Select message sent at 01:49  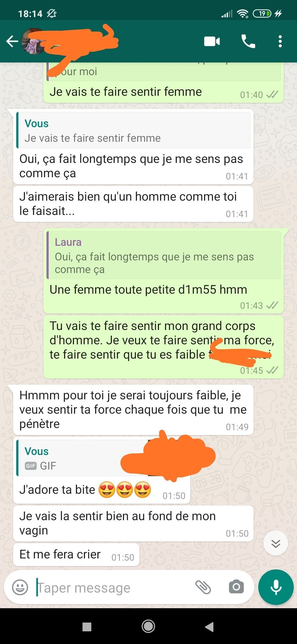(x=133, y=410)
